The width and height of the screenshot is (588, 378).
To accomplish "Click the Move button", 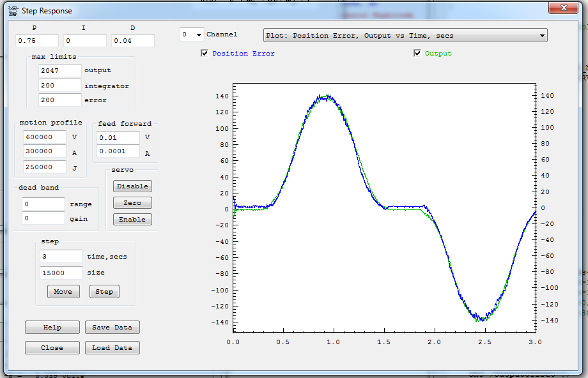I will coord(63,291).
